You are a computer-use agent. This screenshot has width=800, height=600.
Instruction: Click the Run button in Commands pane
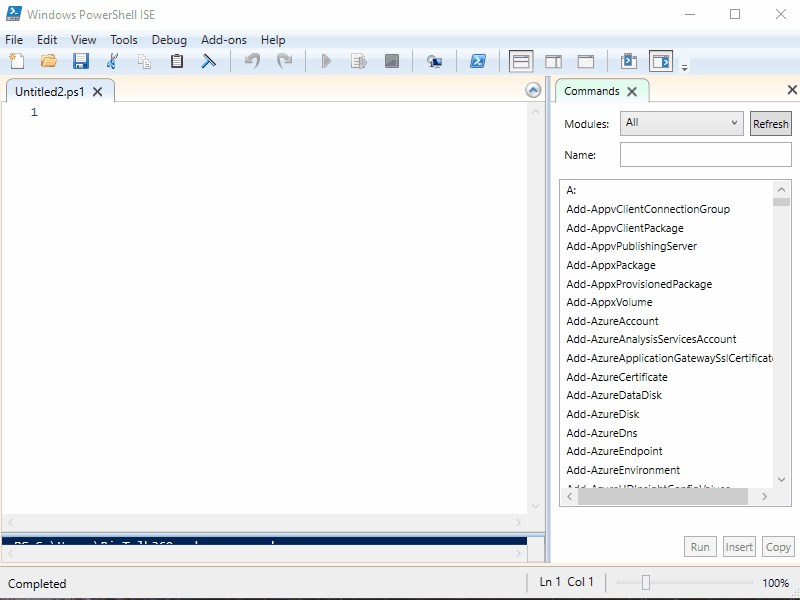(x=700, y=547)
